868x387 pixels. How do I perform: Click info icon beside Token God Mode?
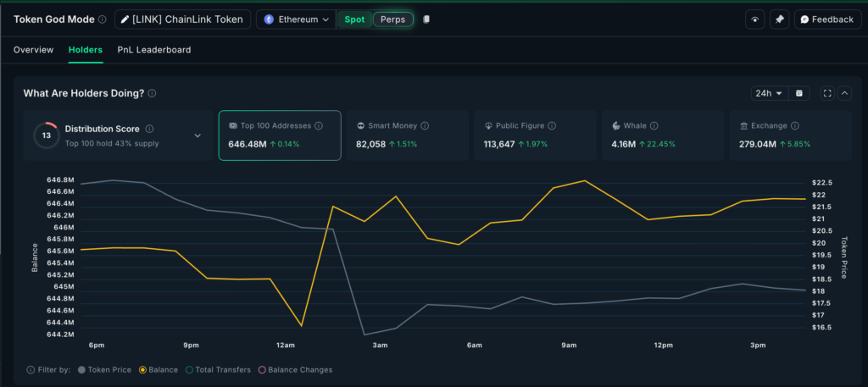point(103,19)
